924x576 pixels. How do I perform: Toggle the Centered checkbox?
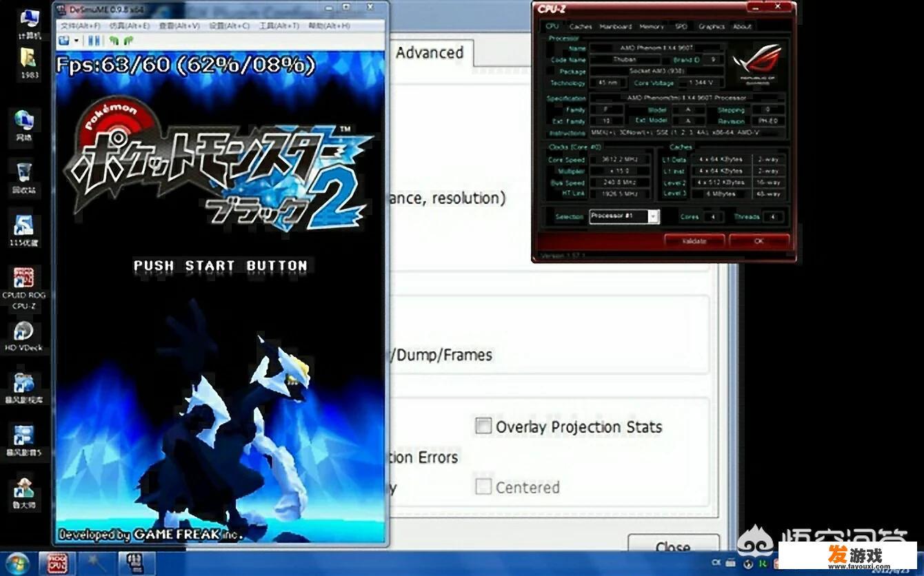click(x=483, y=486)
